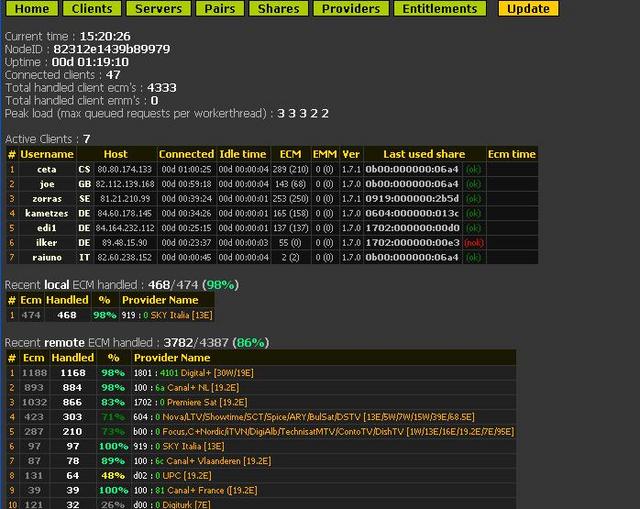Screen dimensions: 640x509
Task: Click the Idle time column header
Action: tap(242, 154)
